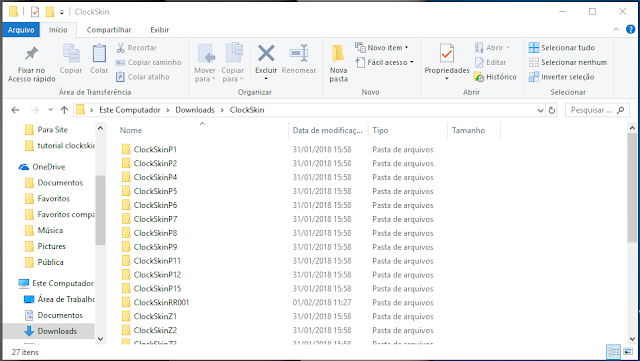Viewport: 640px width, 361px height.
Task: Click the Propriedades quick access toolbar icon
Action: coord(35,12)
